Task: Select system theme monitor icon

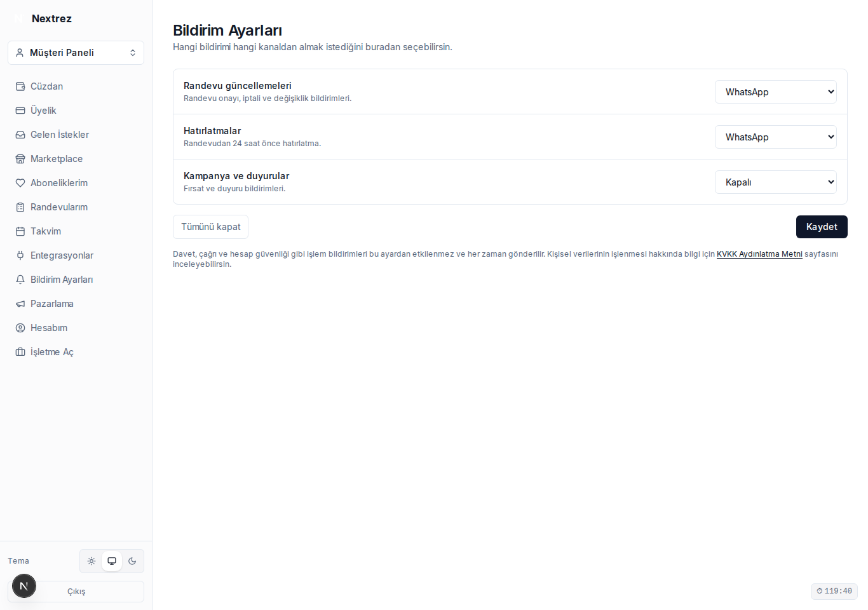Action: (112, 561)
